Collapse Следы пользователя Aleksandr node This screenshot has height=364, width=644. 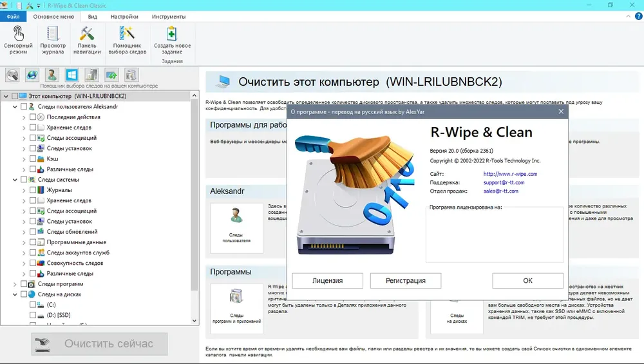[15, 107]
